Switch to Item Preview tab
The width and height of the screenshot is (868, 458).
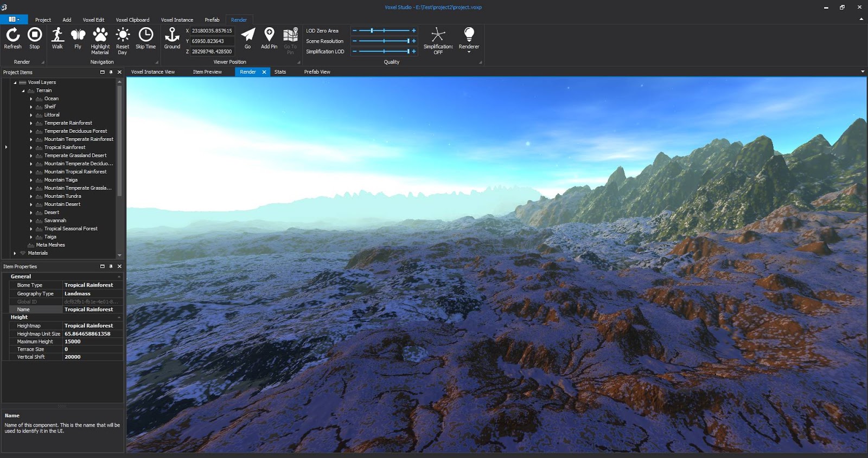tap(207, 72)
